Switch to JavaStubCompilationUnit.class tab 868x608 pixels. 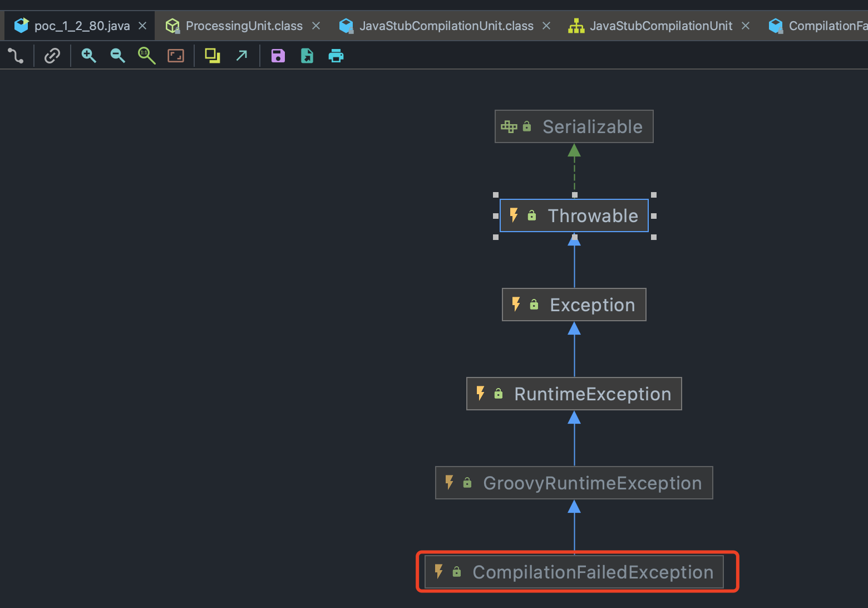tap(446, 26)
